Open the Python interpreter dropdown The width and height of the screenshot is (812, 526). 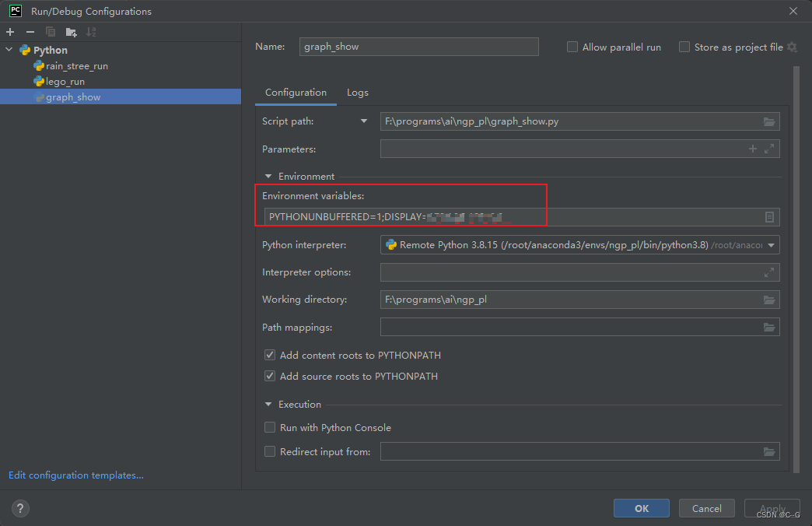tap(771, 245)
